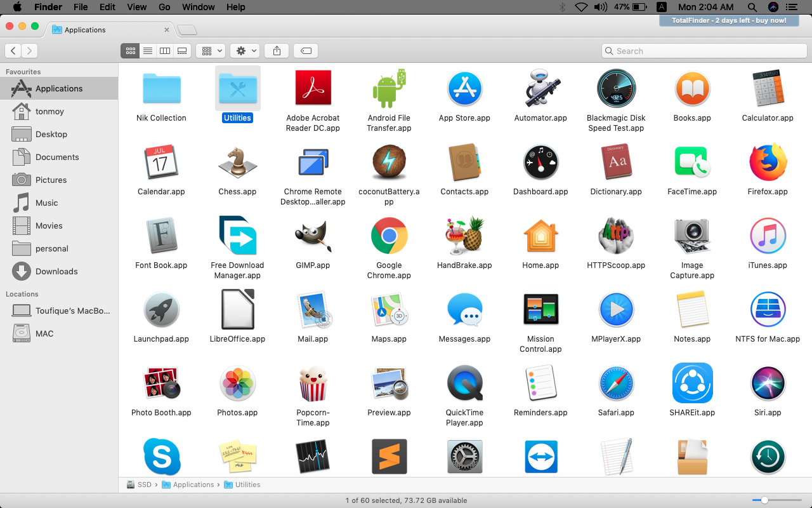This screenshot has height=508, width=812.
Task: Switch to gallery view mode
Action: click(x=182, y=51)
